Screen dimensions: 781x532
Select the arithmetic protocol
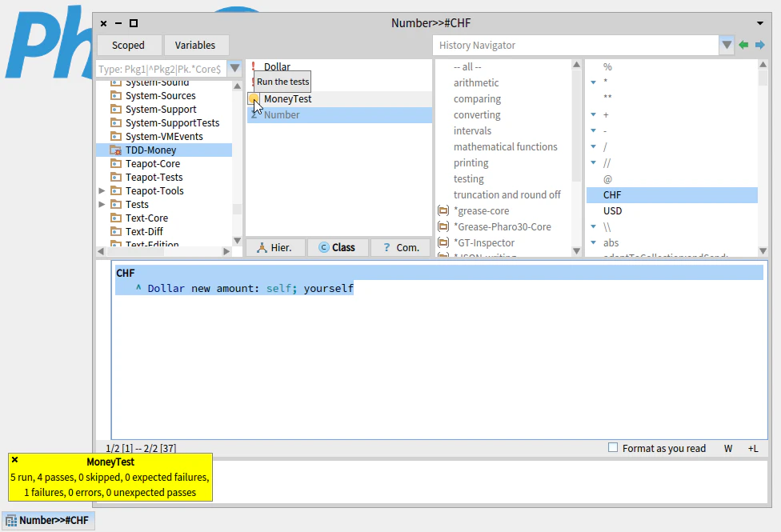coord(476,82)
